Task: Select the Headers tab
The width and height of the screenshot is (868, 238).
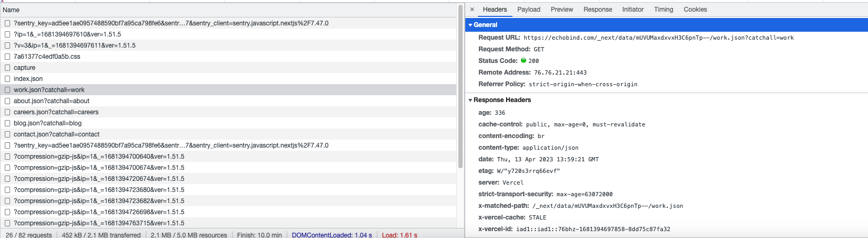Action: point(494,10)
